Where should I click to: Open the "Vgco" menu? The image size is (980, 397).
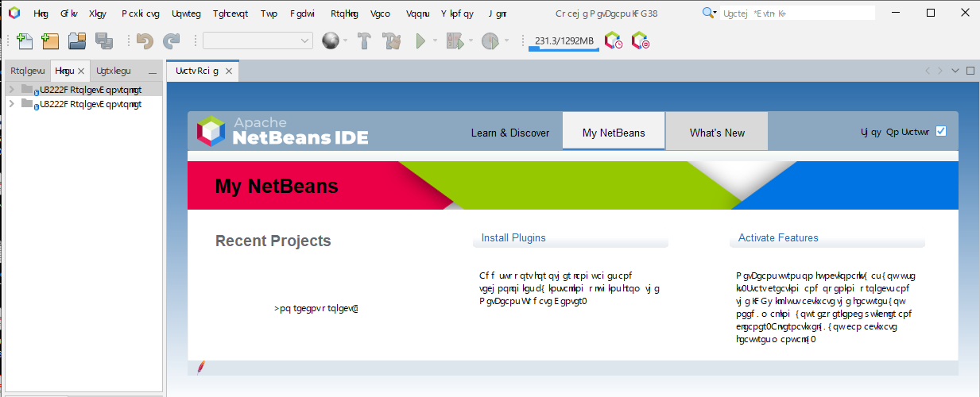tap(381, 13)
